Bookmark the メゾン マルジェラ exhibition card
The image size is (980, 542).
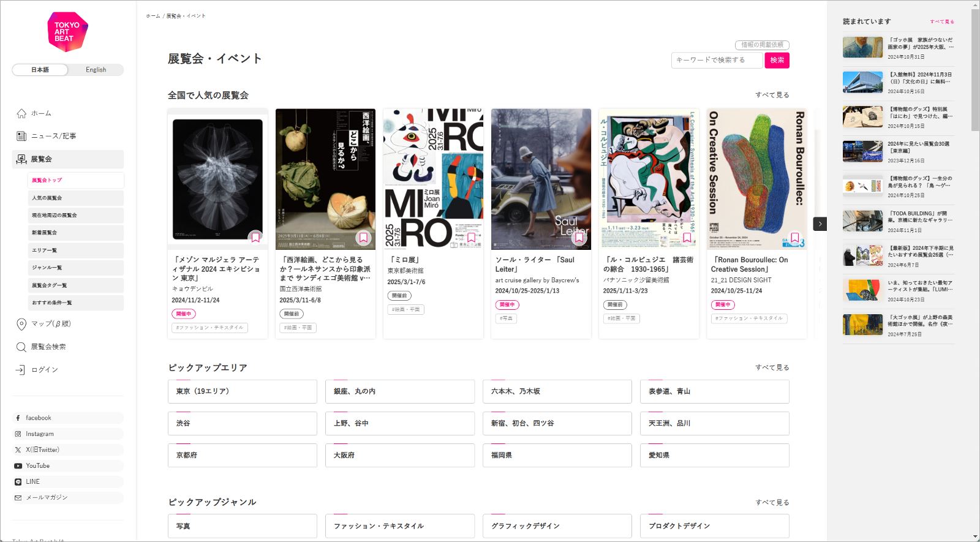(x=255, y=237)
